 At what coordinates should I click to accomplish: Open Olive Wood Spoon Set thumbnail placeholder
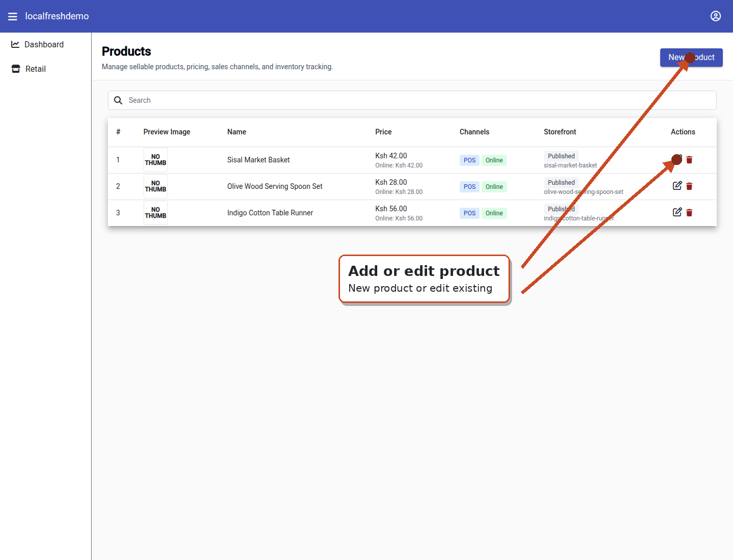pos(156,186)
